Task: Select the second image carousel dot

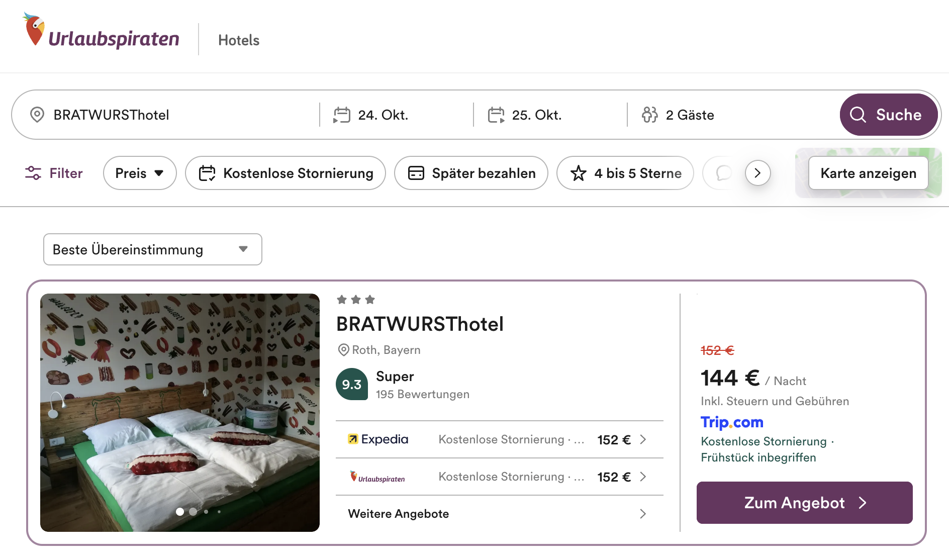Action: pos(193,512)
